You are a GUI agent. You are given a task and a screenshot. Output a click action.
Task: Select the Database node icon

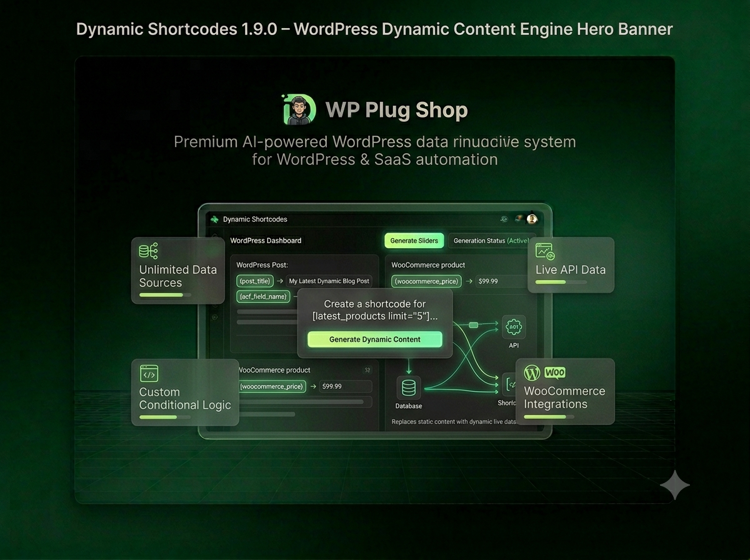(x=409, y=388)
